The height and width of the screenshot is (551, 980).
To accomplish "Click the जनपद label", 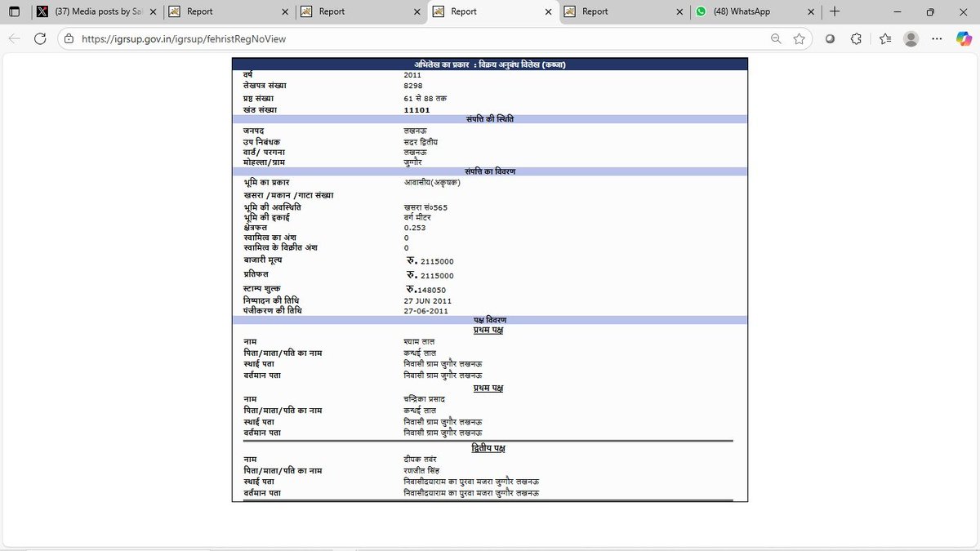I will 255,131.
